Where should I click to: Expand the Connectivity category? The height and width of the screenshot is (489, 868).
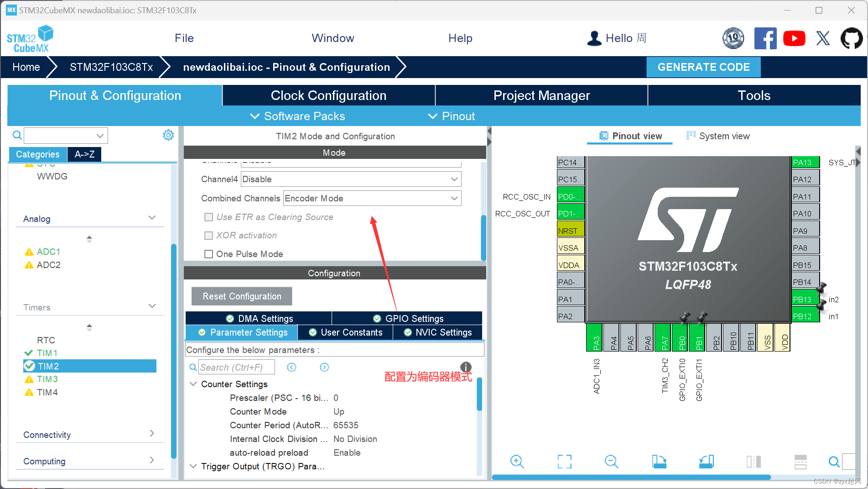152,433
